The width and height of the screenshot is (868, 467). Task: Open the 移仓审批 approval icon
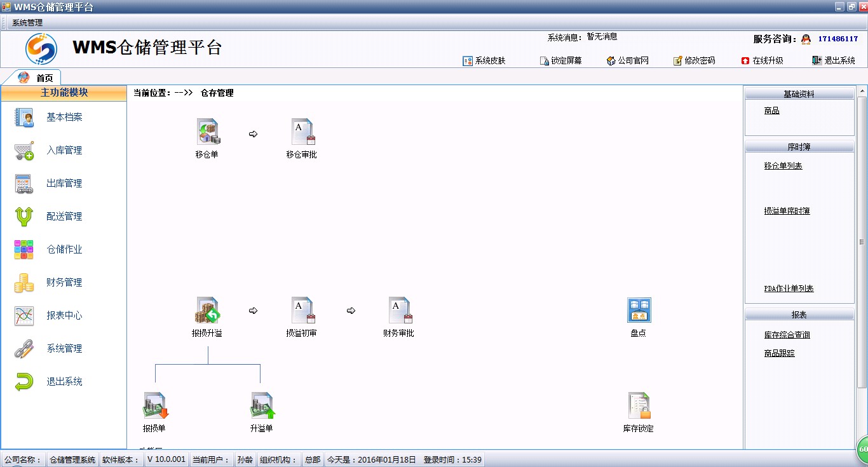click(x=302, y=132)
